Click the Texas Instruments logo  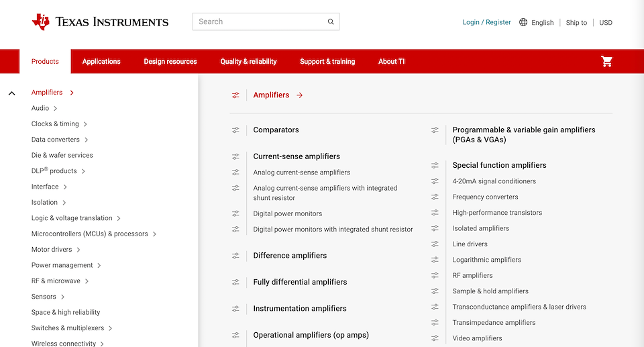pos(100,21)
